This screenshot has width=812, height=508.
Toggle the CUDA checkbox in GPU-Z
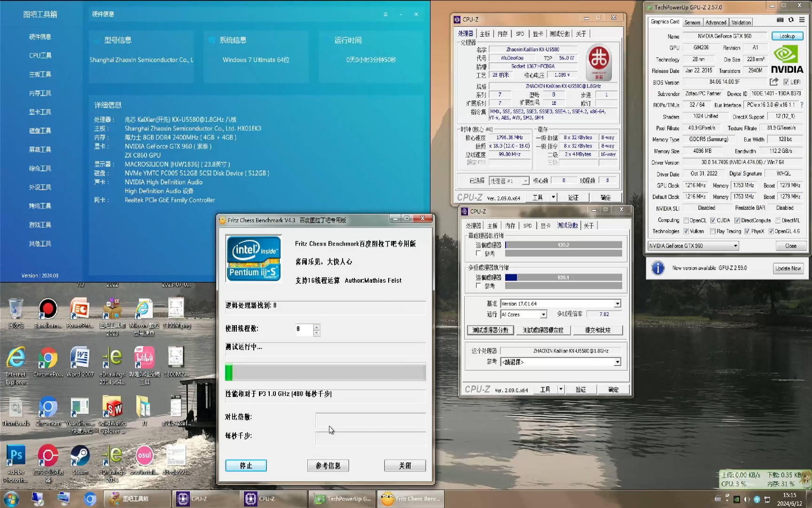tap(713, 220)
